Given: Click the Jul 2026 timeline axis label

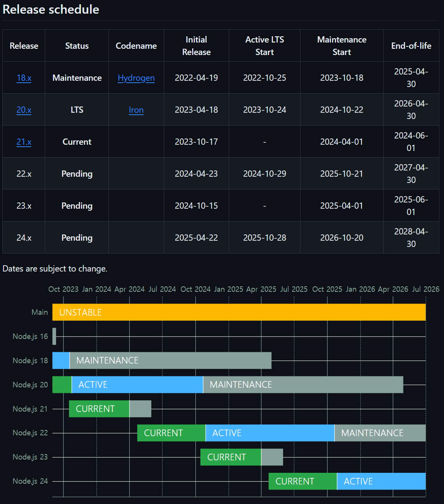Looking at the screenshot, I should [x=426, y=289].
